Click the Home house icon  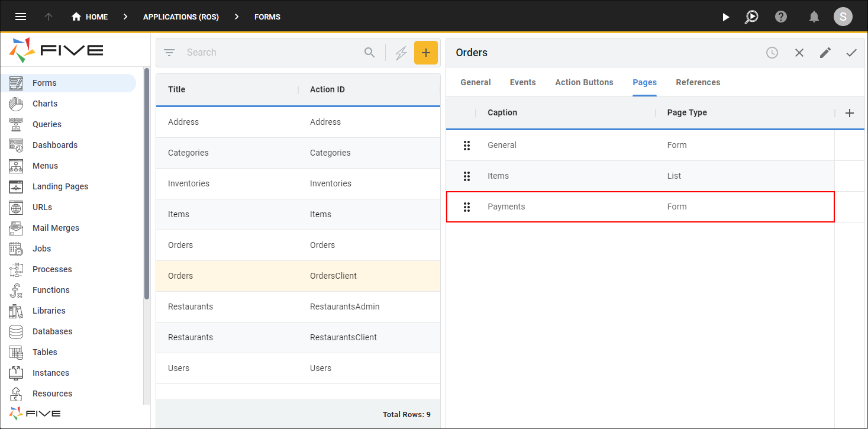76,17
